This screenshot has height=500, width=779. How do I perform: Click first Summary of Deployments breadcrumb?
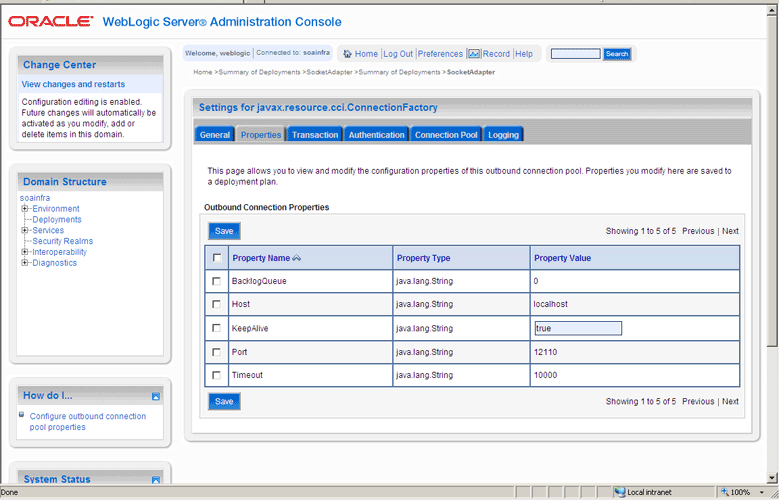point(259,72)
